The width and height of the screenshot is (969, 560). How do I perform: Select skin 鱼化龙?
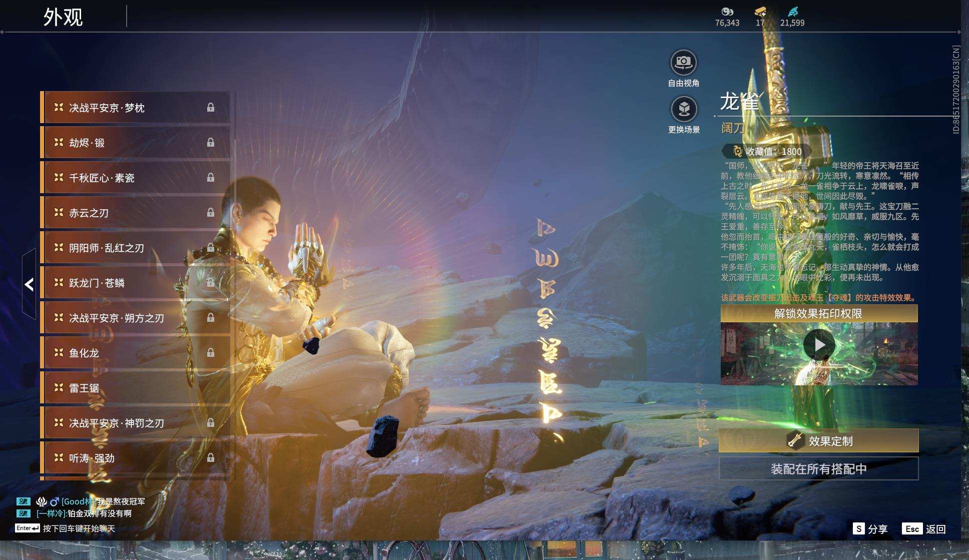pyautogui.click(x=135, y=353)
